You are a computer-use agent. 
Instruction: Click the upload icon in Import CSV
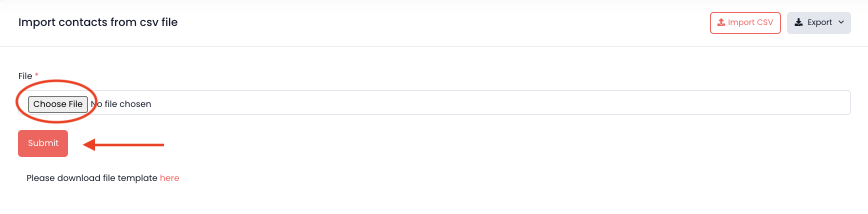pos(721,22)
